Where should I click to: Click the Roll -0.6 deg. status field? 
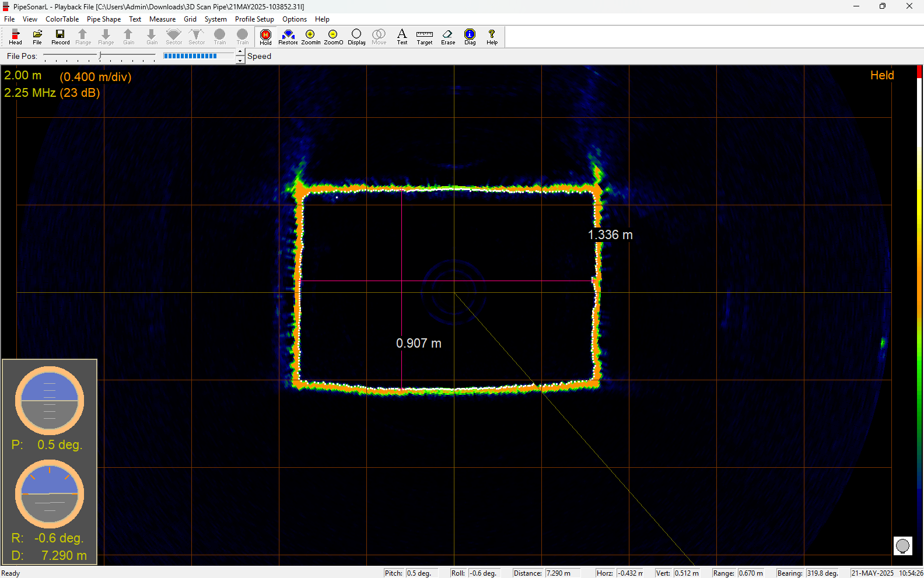(475, 573)
